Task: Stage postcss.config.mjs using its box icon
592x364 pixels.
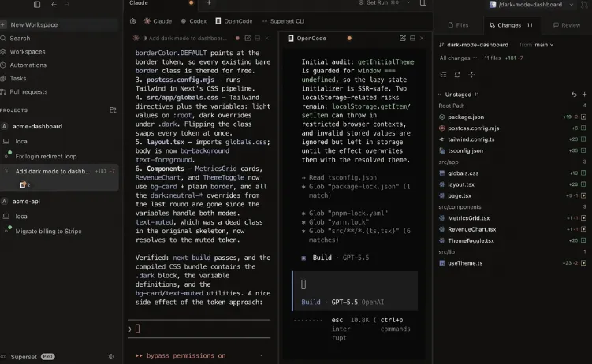Action: coord(583,128)
